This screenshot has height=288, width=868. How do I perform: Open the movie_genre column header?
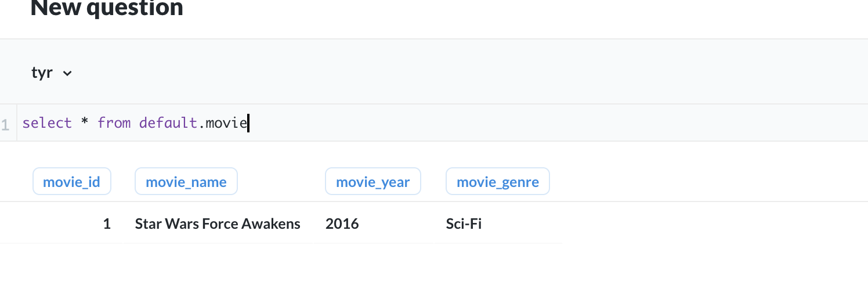(x=497, y=182)
